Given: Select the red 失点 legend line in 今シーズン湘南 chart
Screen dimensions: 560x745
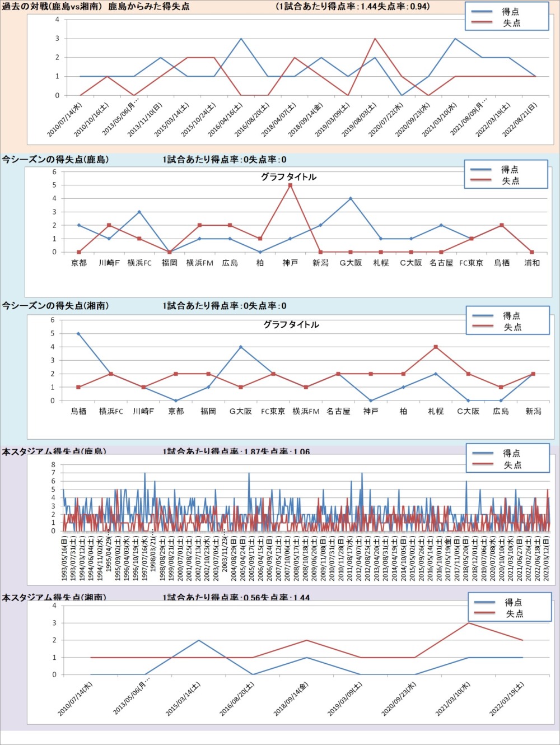Looking at the screenshot, I should [x=483, y=327].
